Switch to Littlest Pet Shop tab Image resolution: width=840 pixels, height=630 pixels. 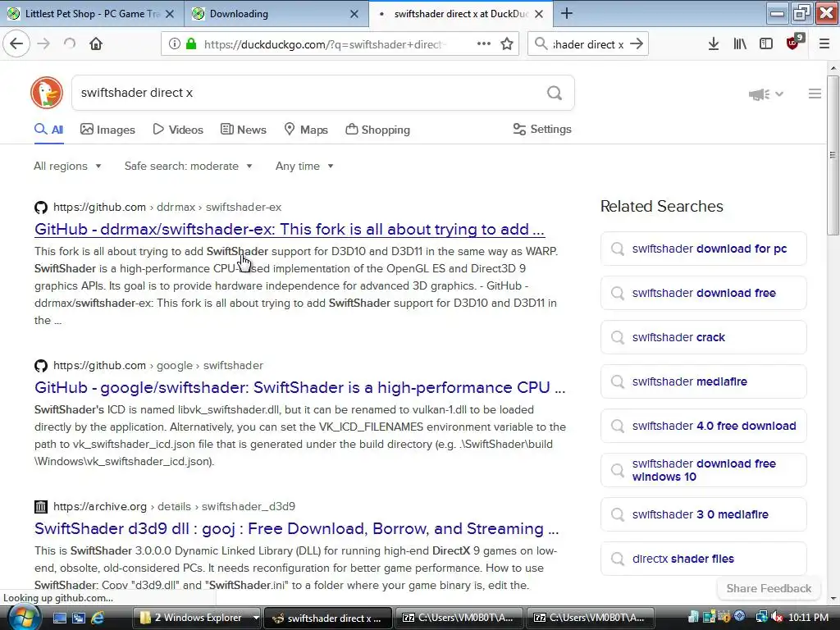click(x=92, y=13)
